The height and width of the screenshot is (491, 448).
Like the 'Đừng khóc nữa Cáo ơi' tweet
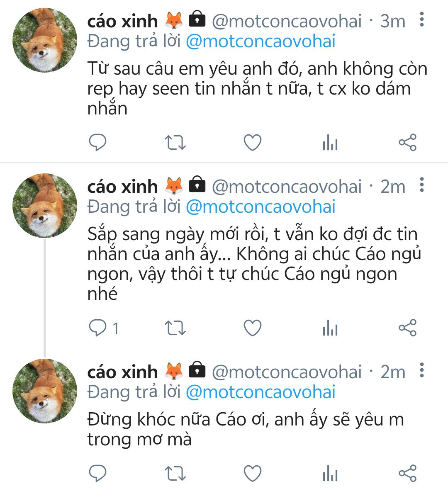[x=252, y=473]
